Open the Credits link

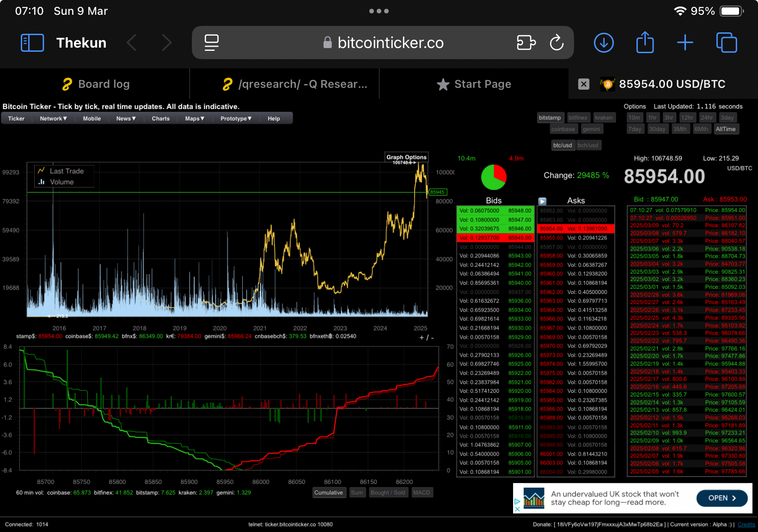[746, 525]
